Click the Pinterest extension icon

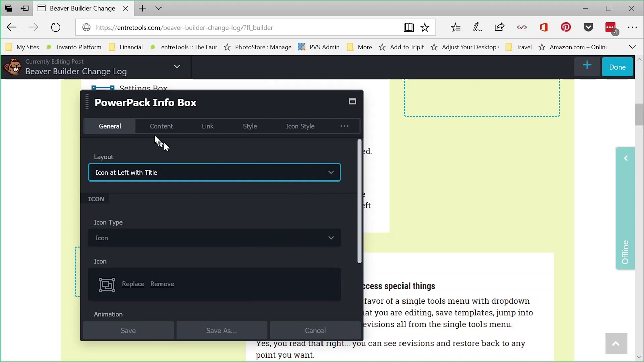(566, 28)
